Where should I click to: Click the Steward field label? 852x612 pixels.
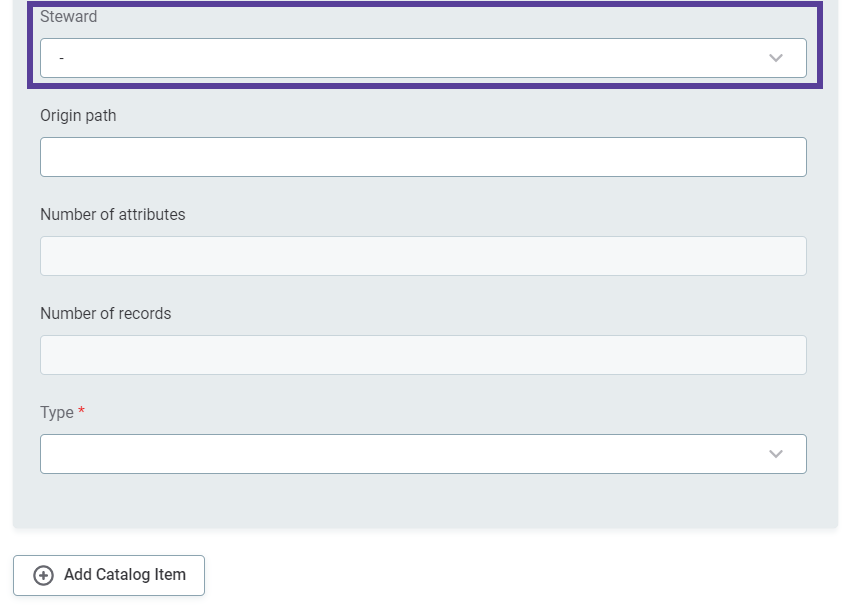68,16
